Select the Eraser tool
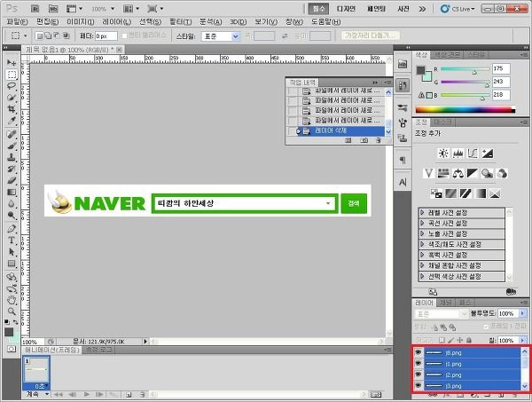 click(12, 180)
